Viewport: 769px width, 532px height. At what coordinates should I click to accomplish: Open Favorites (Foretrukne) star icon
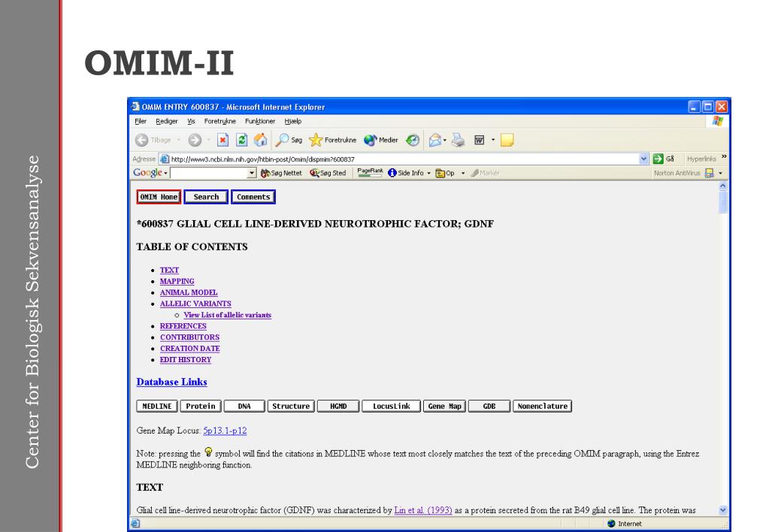tap(316, 141)
